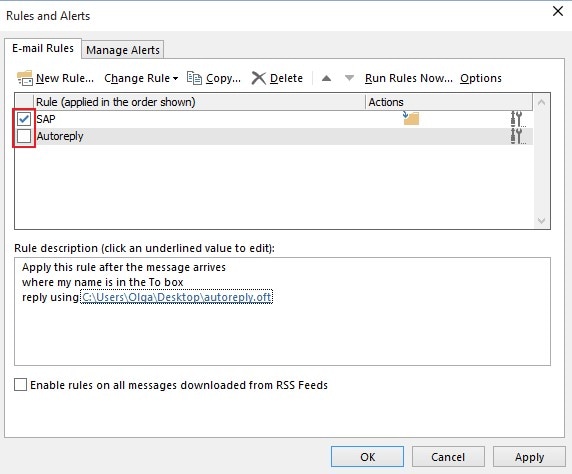The width and height of the screenshot is (572, 474).
Task: Uncheck the SAP rule checkbox
Action: pyautogui.click(x=24, y=119)
